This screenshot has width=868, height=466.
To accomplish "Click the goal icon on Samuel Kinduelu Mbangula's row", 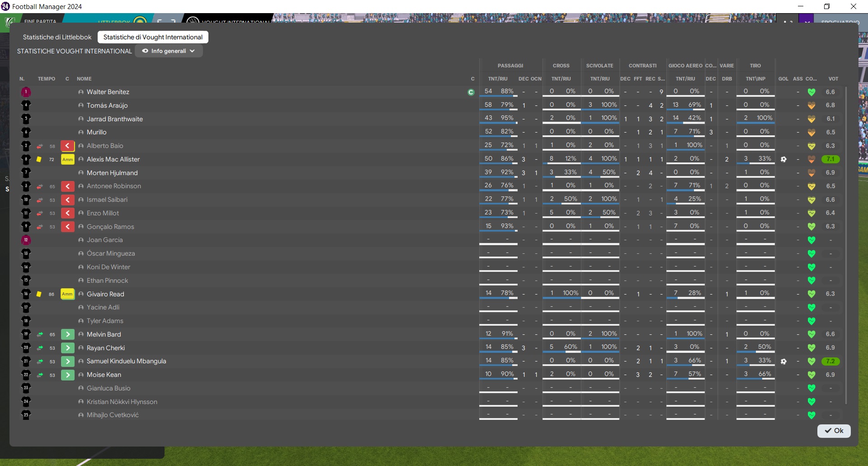I will point(783,361).
